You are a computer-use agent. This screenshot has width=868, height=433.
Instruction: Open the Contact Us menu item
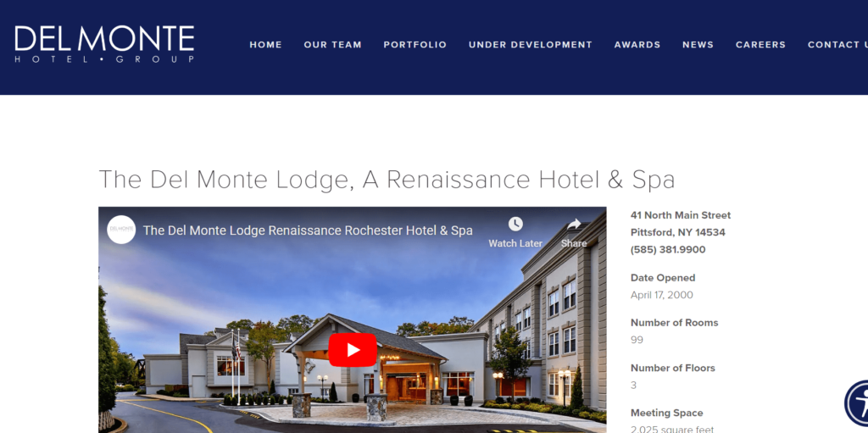pos(837,45)
